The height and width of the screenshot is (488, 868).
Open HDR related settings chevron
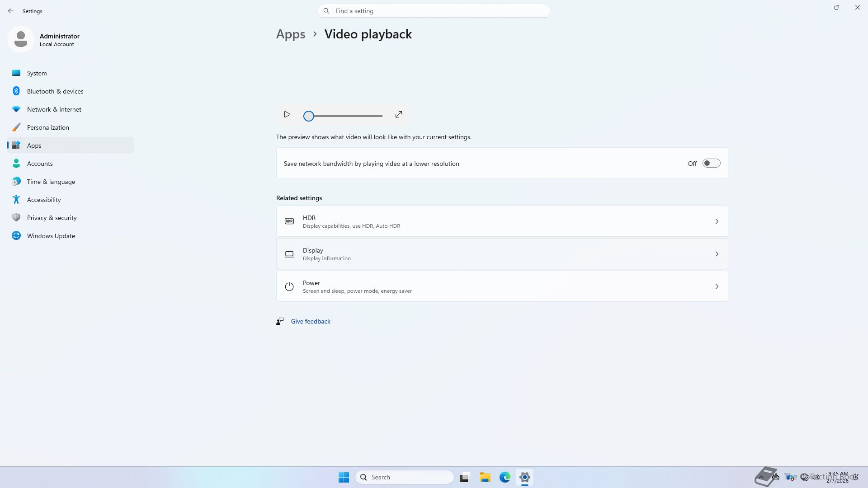[717, 221]
